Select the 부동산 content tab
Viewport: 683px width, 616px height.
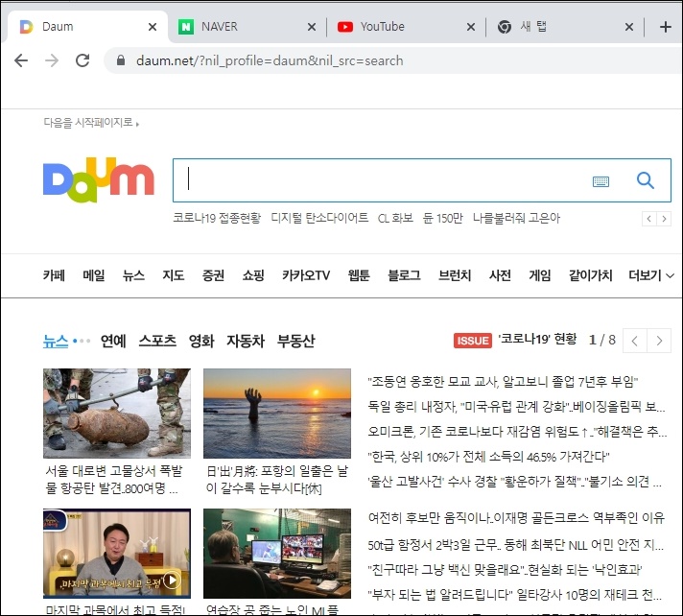tap(296, 341)
